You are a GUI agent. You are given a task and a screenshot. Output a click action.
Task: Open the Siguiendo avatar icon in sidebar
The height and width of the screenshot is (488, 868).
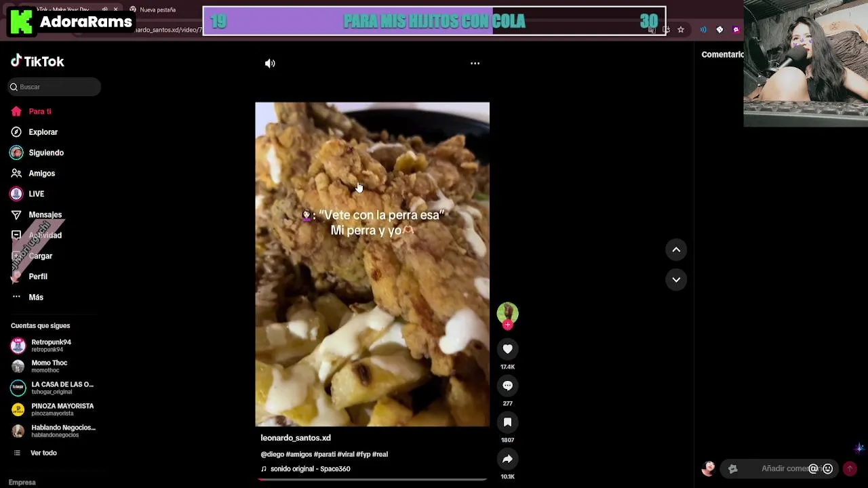point(16,152)
